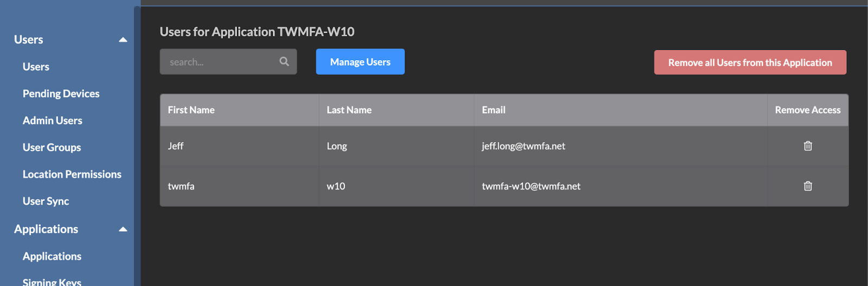This screenshot has width=868, height=286.
Task: Click the Remove Access column header
Action: (x=808, y=110)
